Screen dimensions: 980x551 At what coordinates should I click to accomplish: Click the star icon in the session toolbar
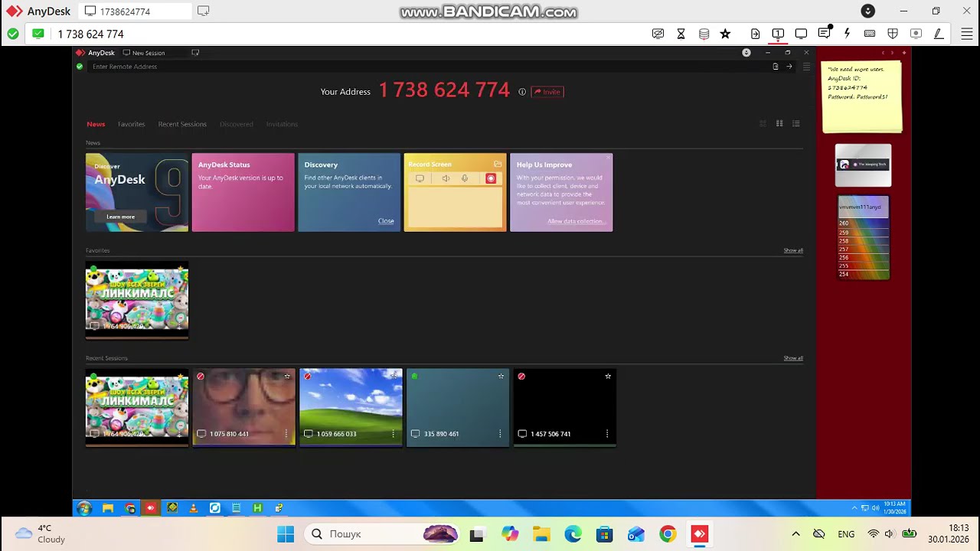726,34
